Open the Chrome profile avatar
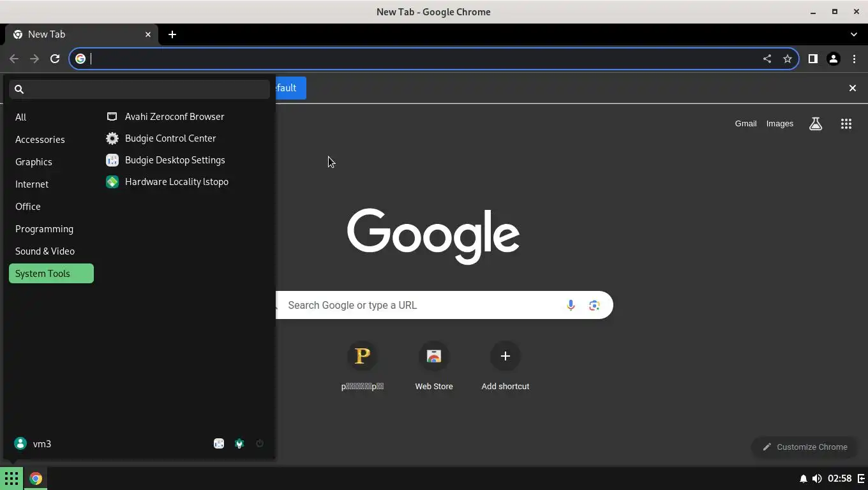The image size is (868, 490). click(833, 59)
